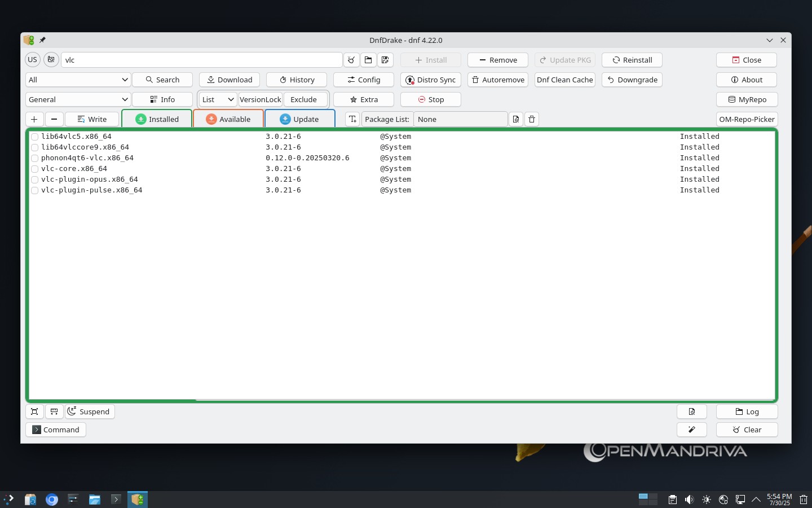Viewport: 812px width, 508px height.
Task: Click the VersionLock button
Action: [x=261, y=99]
